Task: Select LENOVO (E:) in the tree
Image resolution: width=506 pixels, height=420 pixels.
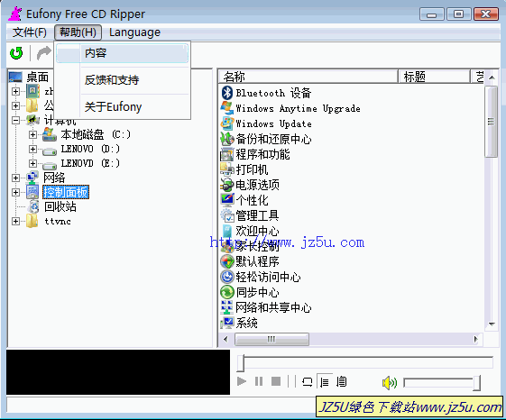Action: coord(90,163)
